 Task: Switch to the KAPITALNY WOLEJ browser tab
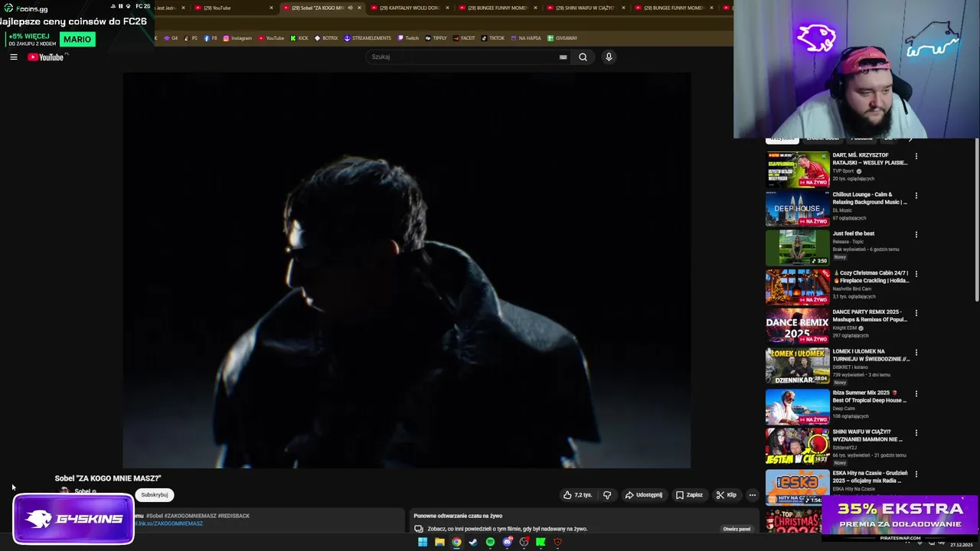point(409,8)
